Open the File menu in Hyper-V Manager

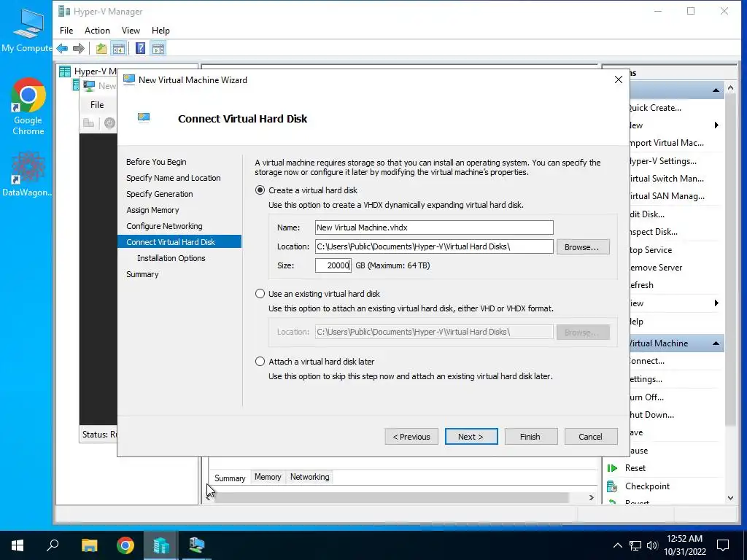[x=66, y=31]
